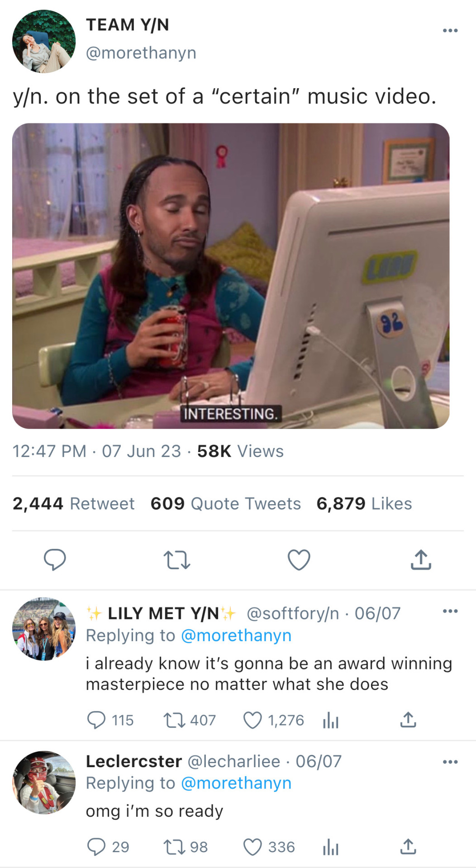
Task: Open the INTERESTING meme image in the tweet
Action: tap(231, 276)
